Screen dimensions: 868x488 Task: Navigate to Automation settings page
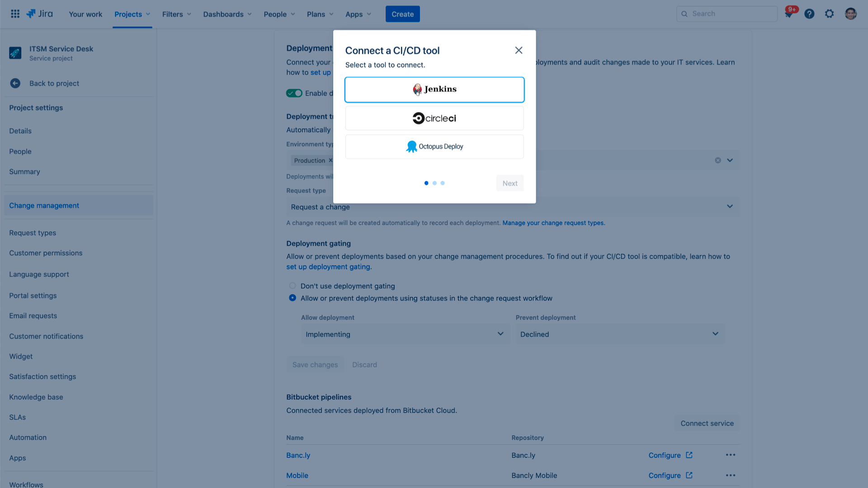[28, 437]
